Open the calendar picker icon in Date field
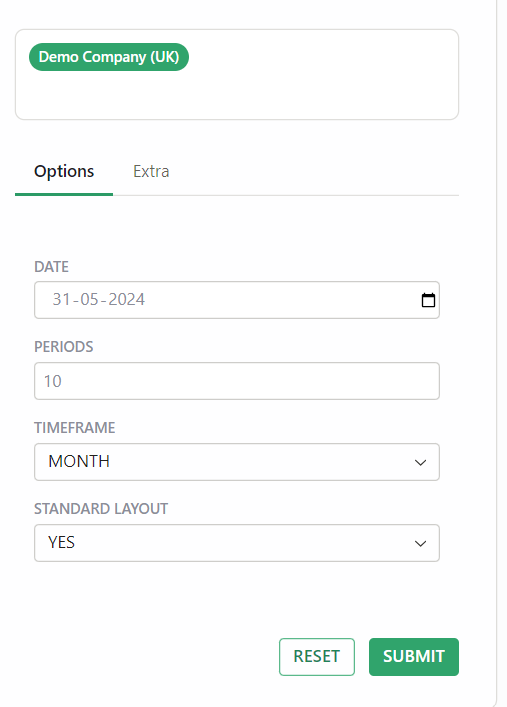Screen dimensions: 507x707 (x=428, y=300)
